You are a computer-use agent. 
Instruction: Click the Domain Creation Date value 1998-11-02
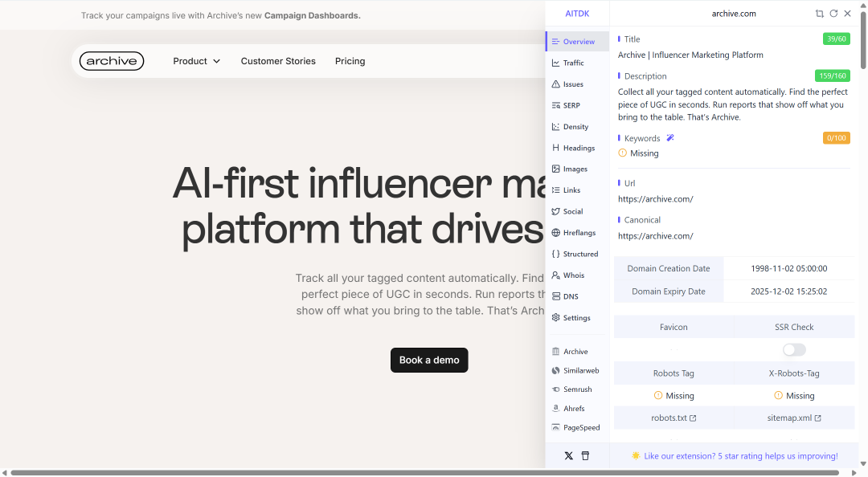(789, 268)
